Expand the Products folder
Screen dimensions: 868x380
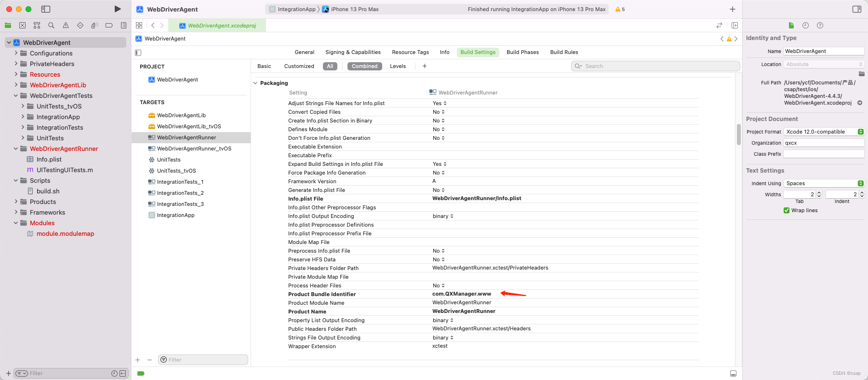(16, 202)
